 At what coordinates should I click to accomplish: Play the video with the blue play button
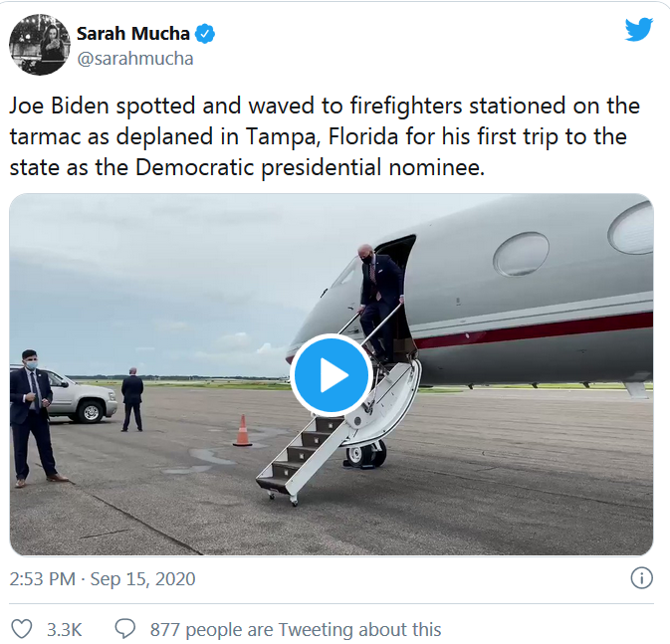coord(331,375)
